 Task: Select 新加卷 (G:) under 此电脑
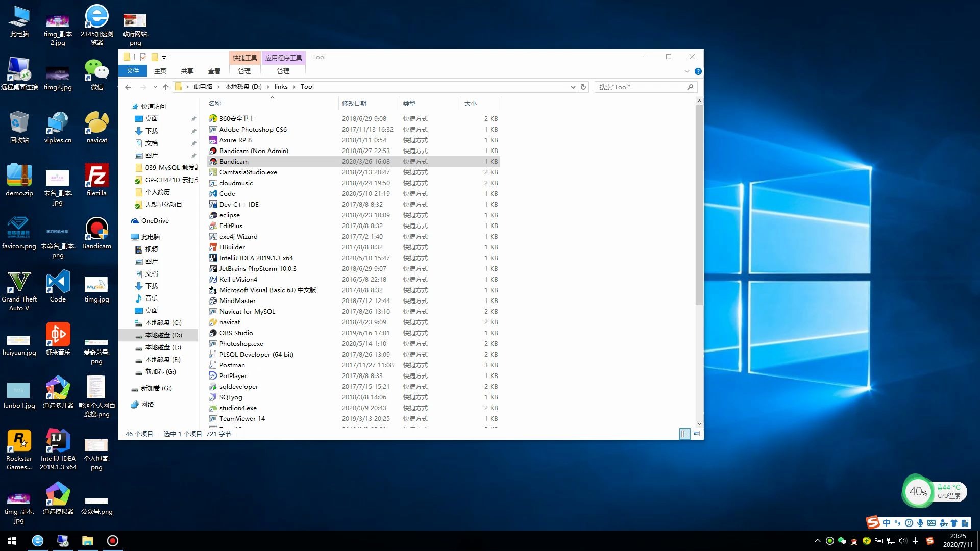(160, 372)
